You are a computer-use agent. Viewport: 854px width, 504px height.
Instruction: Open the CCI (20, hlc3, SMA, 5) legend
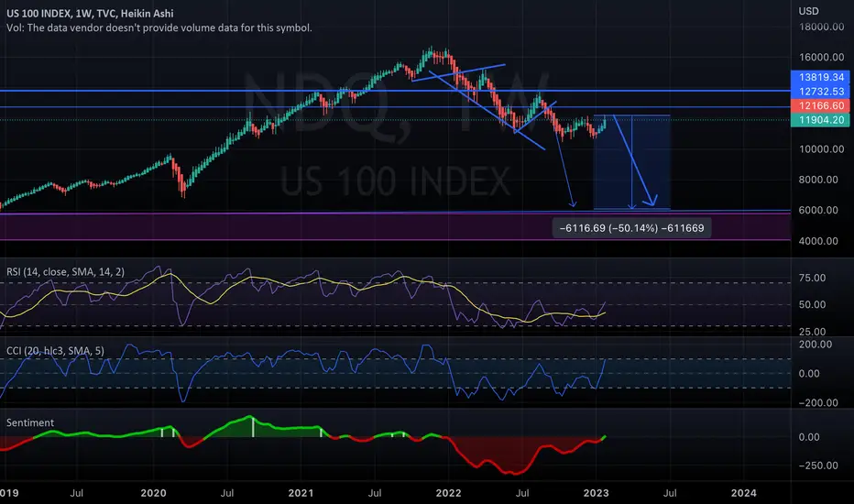55,351
